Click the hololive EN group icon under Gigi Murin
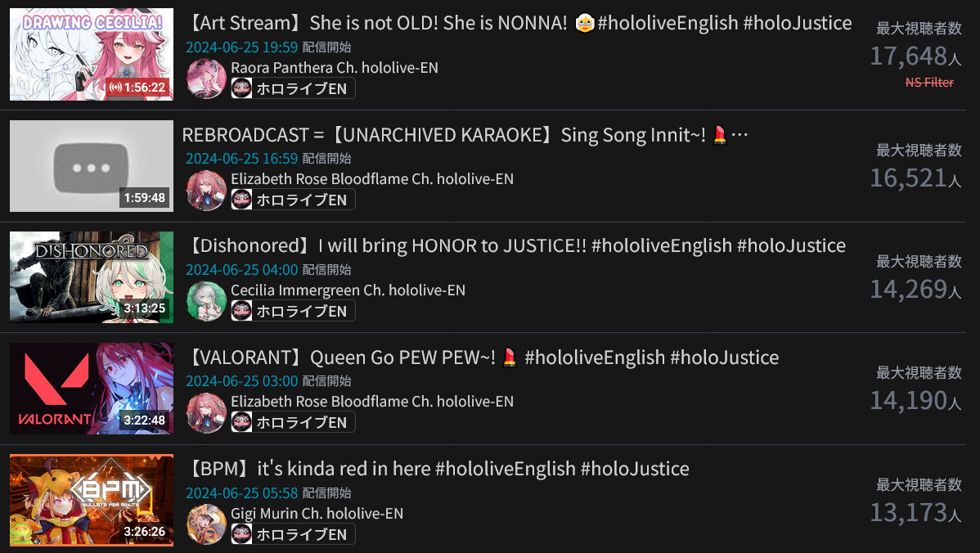 [x=242, y=534]
